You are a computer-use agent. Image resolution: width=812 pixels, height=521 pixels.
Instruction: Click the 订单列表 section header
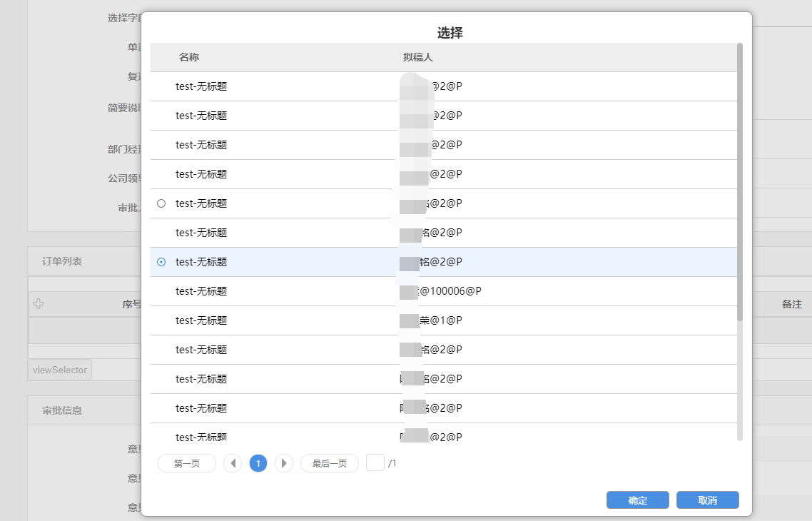click(x=62, y=261)
